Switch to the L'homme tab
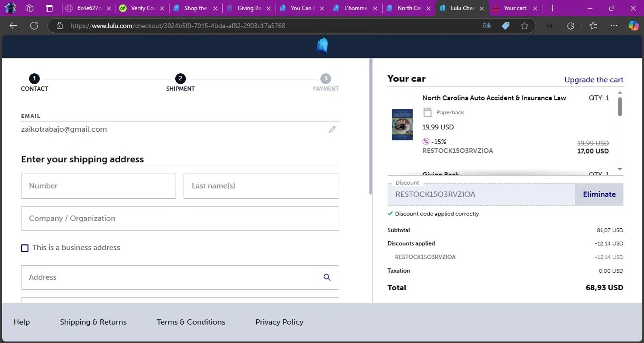 [x=355, y=8]
